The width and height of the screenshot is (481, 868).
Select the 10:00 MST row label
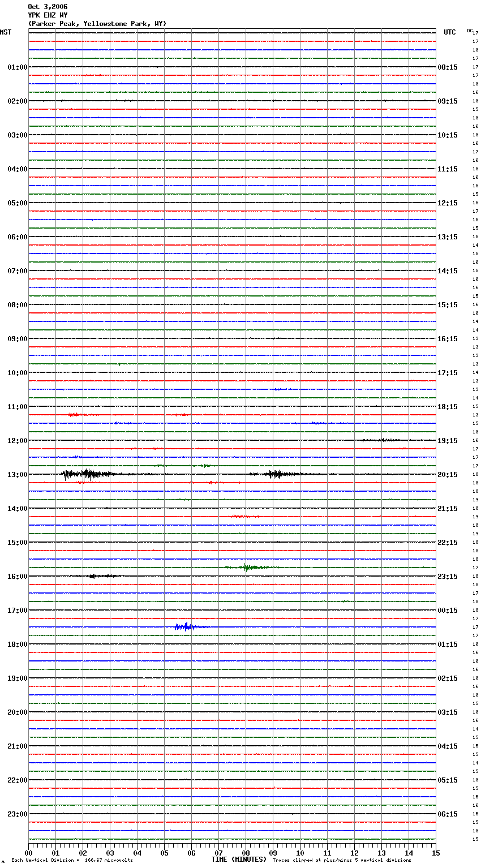tap(18, 373)
